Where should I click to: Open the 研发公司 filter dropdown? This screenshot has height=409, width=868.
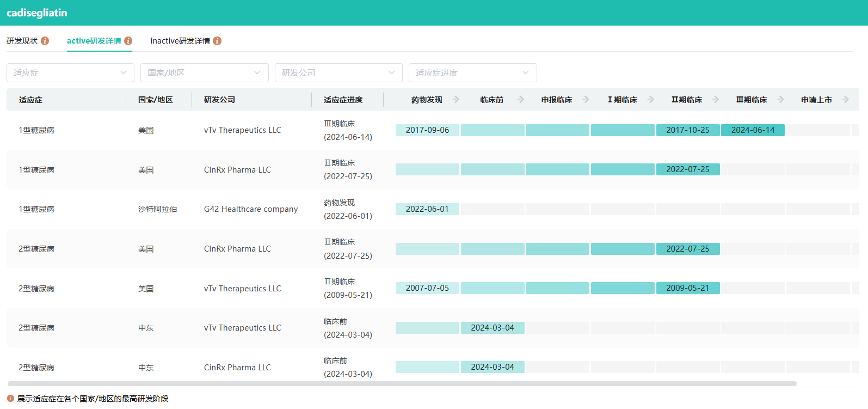338,73
